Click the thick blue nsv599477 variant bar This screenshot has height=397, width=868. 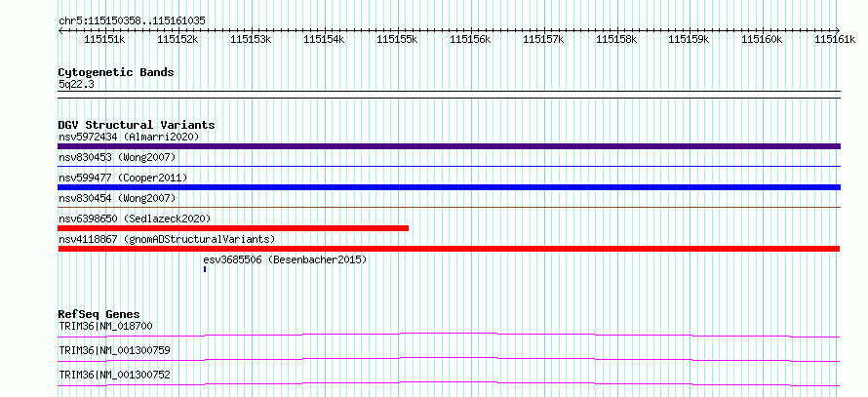coord(449,187)
